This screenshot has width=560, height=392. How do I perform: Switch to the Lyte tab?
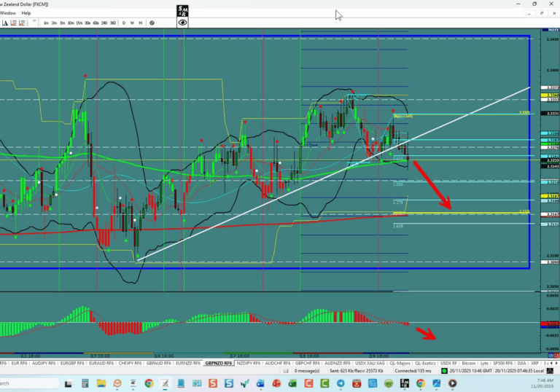tap(484, 363)
